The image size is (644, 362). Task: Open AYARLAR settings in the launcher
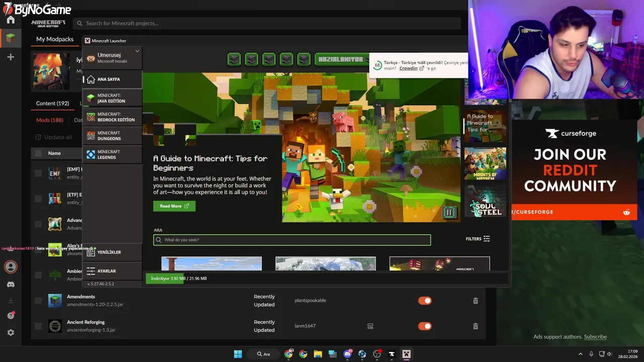pos(112,271)
